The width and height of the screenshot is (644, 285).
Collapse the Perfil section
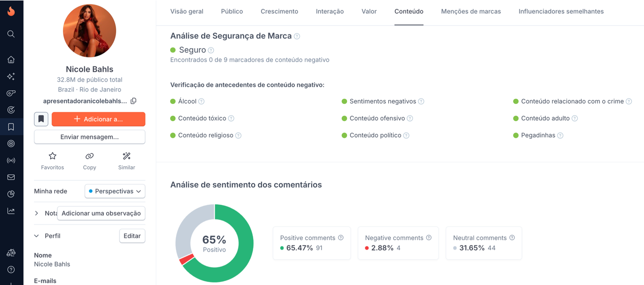click(37, 236)
